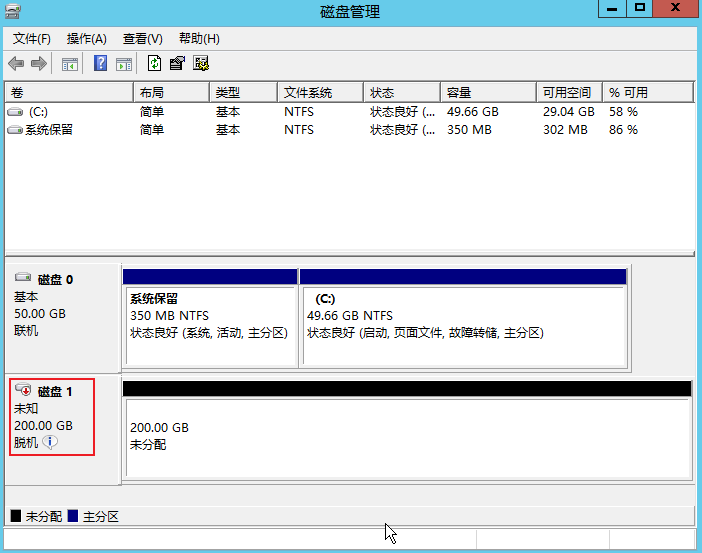Open the 操作(A) menu
The width and height of the screenshot is (702, 553).
86,38
